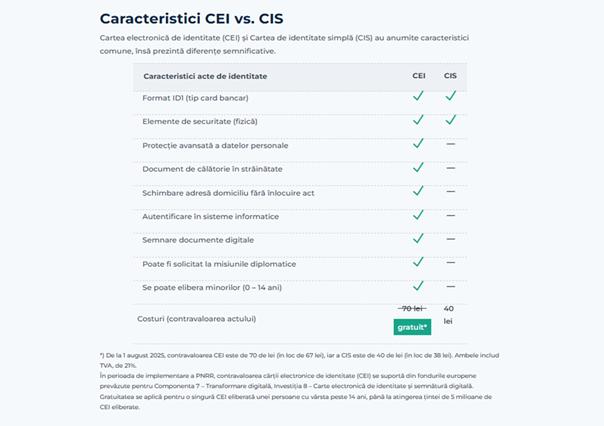This screenshot has height=426, width=604.
Task: Click CEI checkmark for Schimbare adresă domiciliu
Action: click(419, 191)
